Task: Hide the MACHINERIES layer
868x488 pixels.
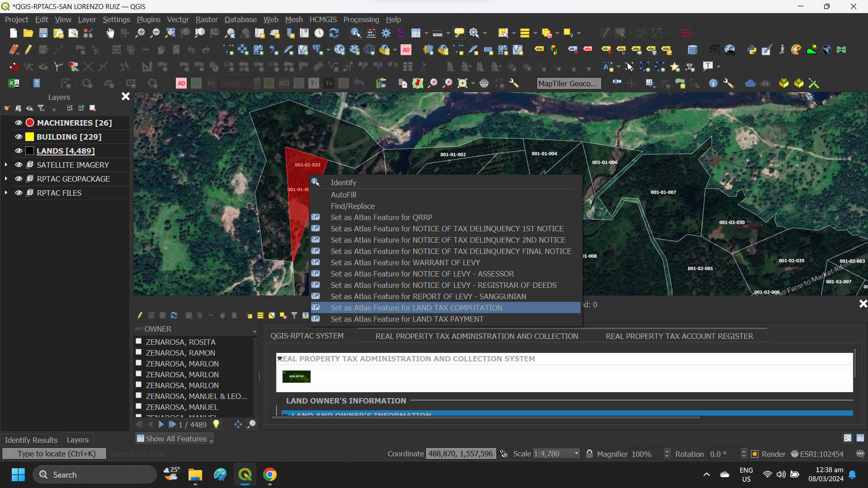Action: pyautogui.click(x=19, y=122)
